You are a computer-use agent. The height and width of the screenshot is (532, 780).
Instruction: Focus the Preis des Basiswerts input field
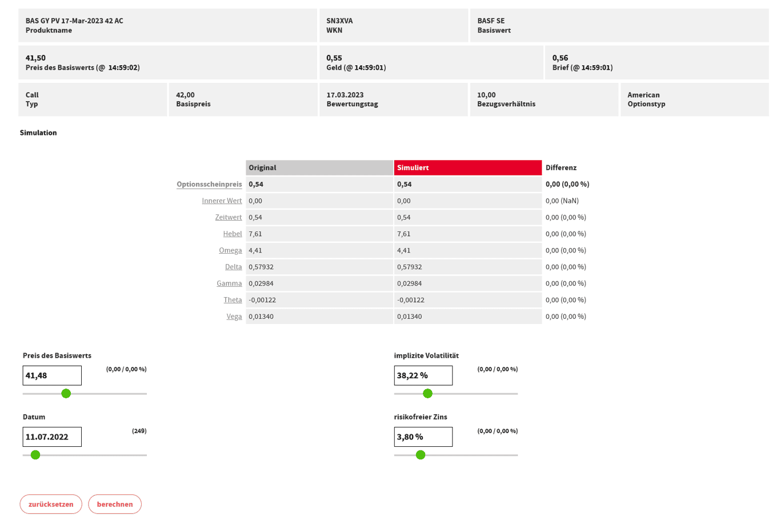(52, 375)
